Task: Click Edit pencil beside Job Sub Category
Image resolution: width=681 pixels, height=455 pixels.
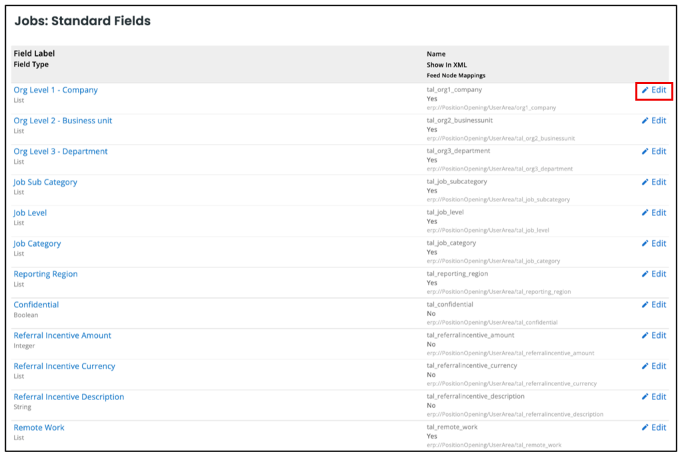Action: click(x=654, y=182)
